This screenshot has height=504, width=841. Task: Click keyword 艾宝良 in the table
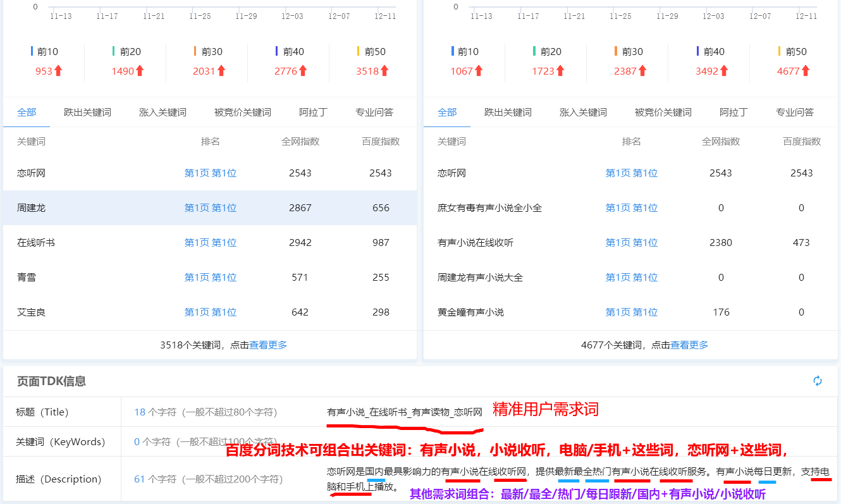coord(32,312)
